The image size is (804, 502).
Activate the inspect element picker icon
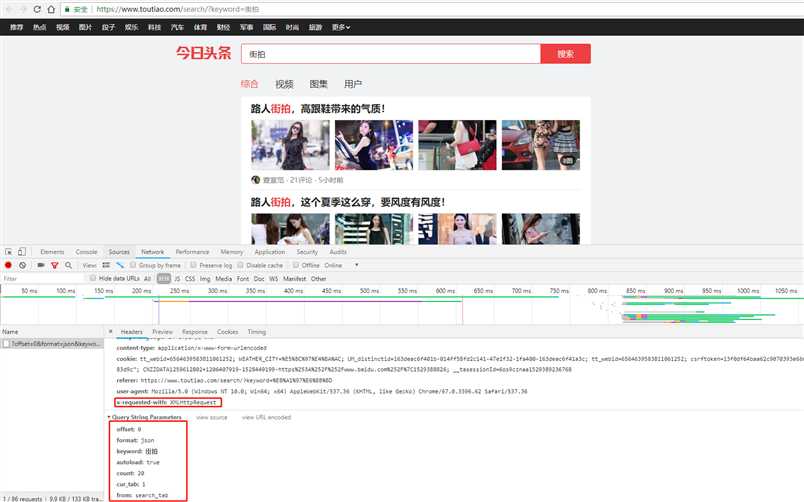(9, 252)
